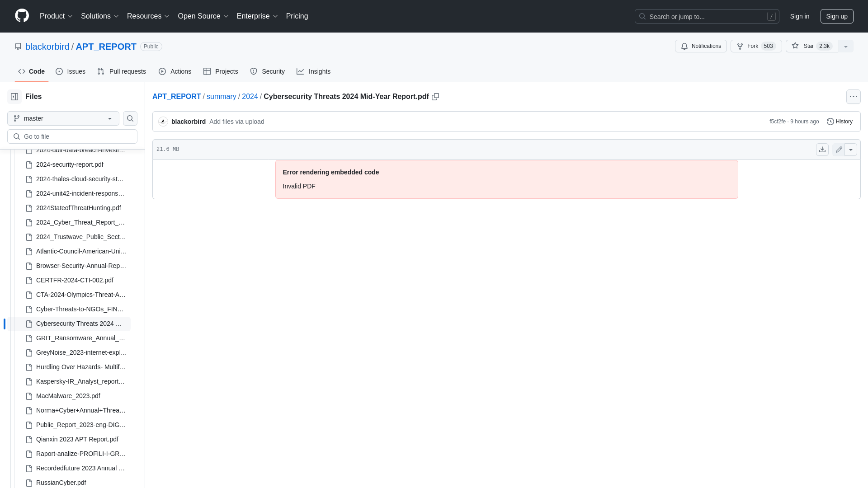The width and height of the screenshot is (868, 488).
Task: Switch to the Code tab
Action: 32,71
